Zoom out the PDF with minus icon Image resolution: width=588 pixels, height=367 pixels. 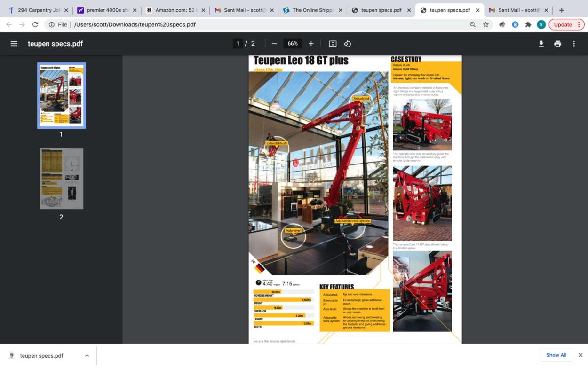274,44
